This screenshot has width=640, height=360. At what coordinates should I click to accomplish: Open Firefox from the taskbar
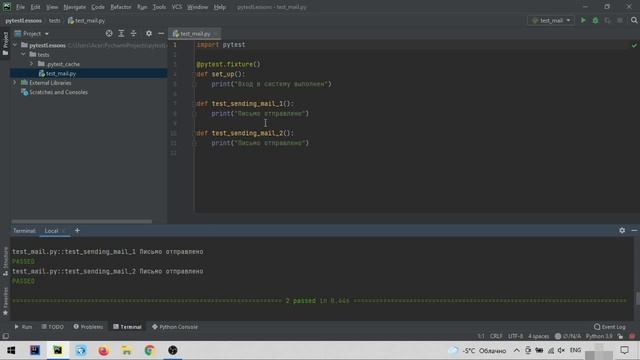[104, 351]
